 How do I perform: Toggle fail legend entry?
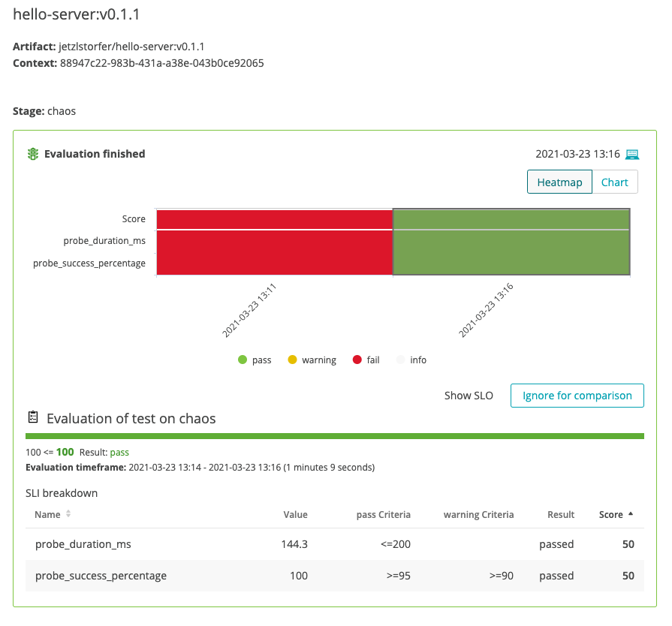click(x=366, y=360)
